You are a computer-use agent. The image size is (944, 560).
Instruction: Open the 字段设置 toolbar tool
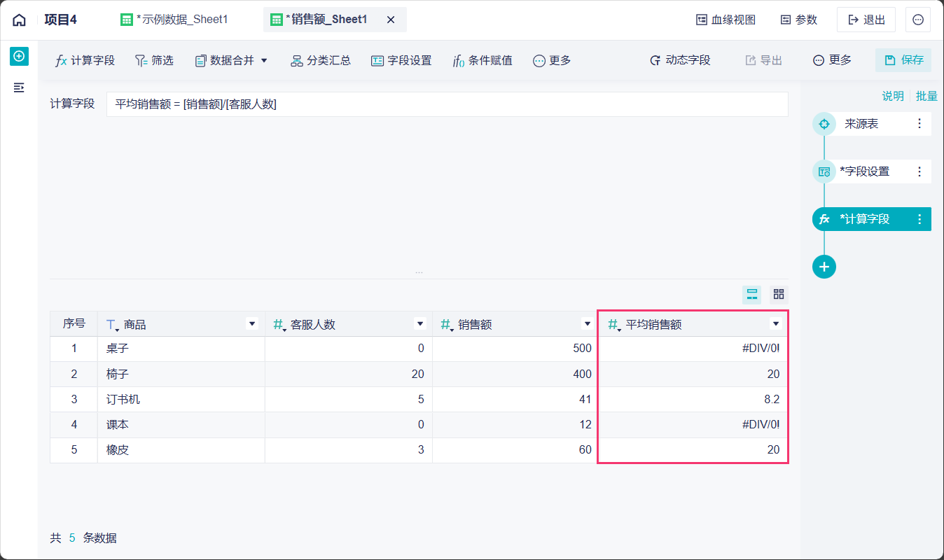[x=401, y=60]
